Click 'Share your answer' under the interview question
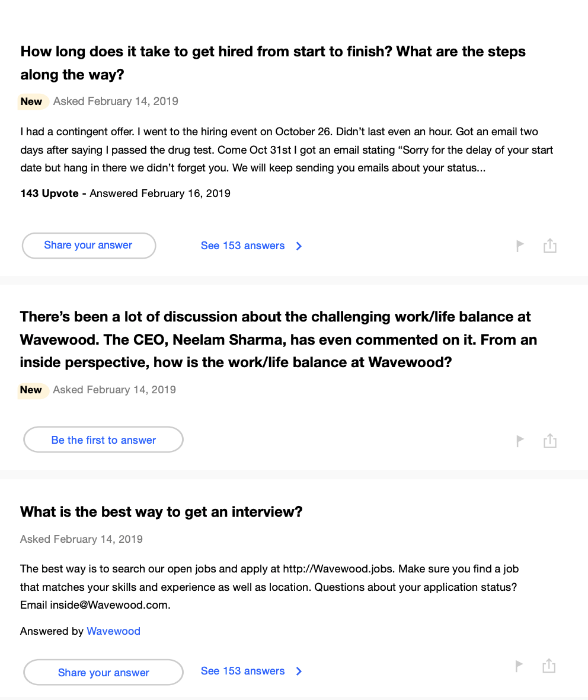 tap(103, 672)
